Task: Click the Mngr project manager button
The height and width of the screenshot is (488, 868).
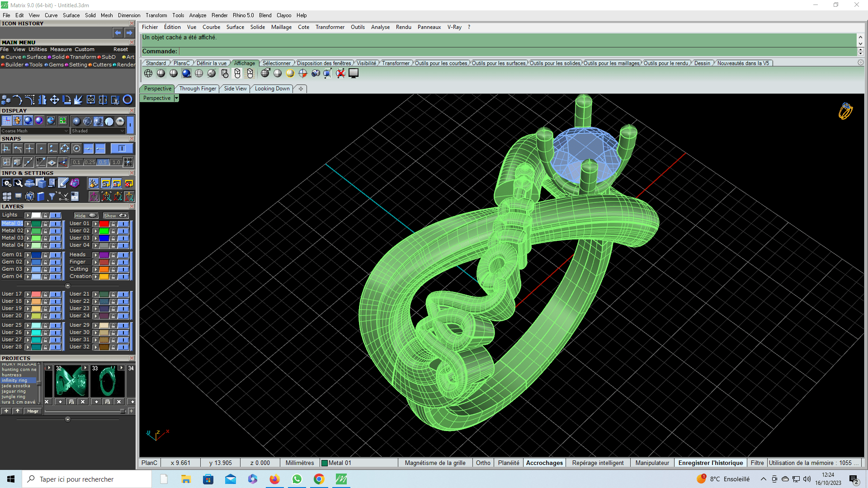Action: tap(33, 411)
